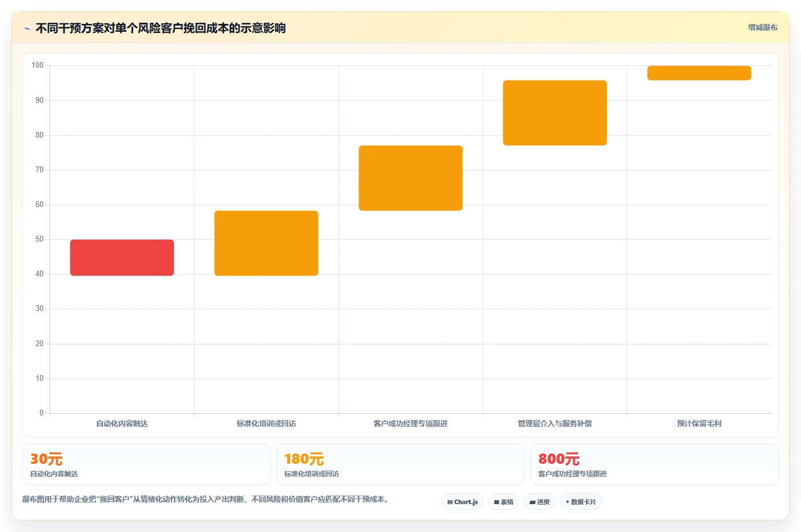Click the y-axis value 80
Screen dimensions: 801x532
coord(39,135)
